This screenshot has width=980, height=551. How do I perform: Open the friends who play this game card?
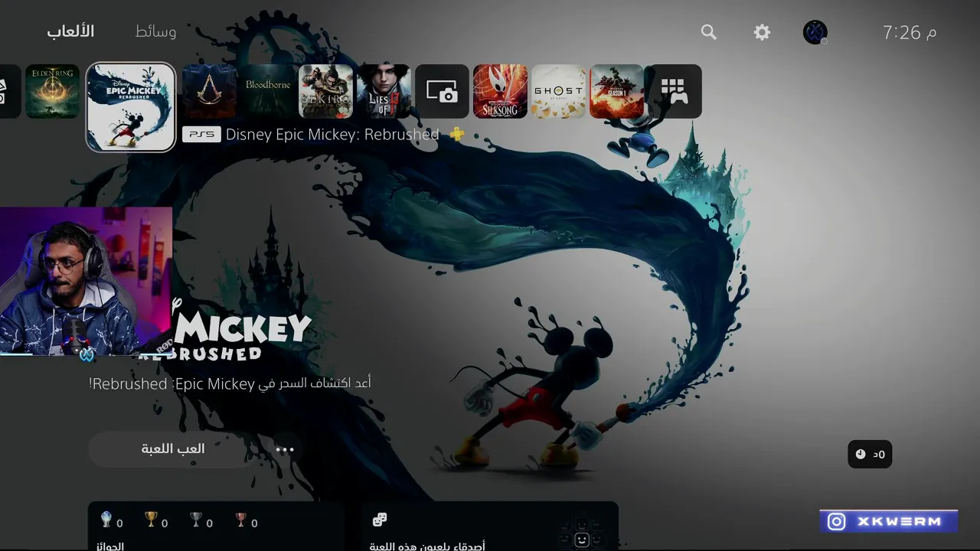point(490,527)
